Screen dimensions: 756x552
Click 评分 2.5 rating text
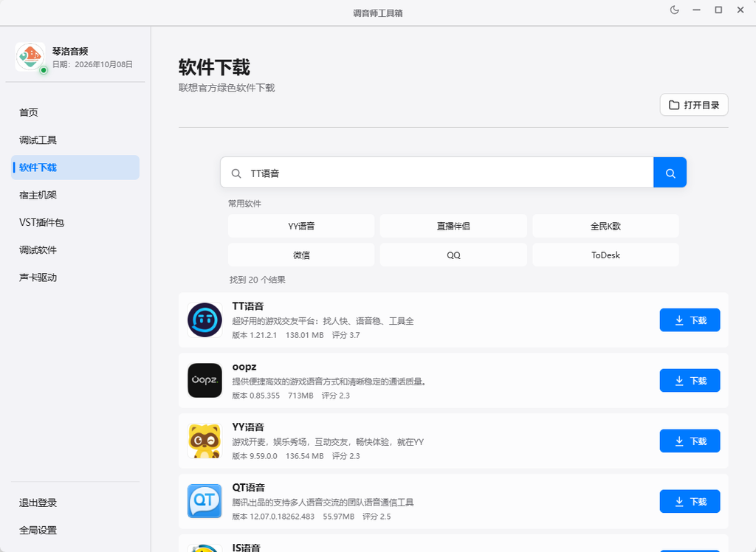[x=377, y=517]
